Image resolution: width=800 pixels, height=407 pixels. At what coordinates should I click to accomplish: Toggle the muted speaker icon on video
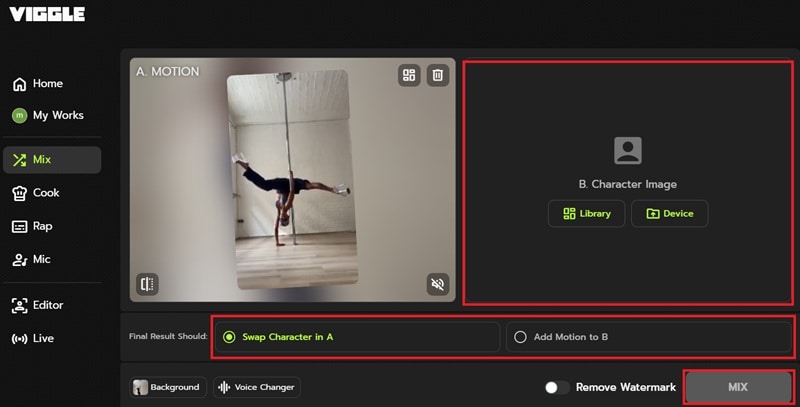pos(438,284)
